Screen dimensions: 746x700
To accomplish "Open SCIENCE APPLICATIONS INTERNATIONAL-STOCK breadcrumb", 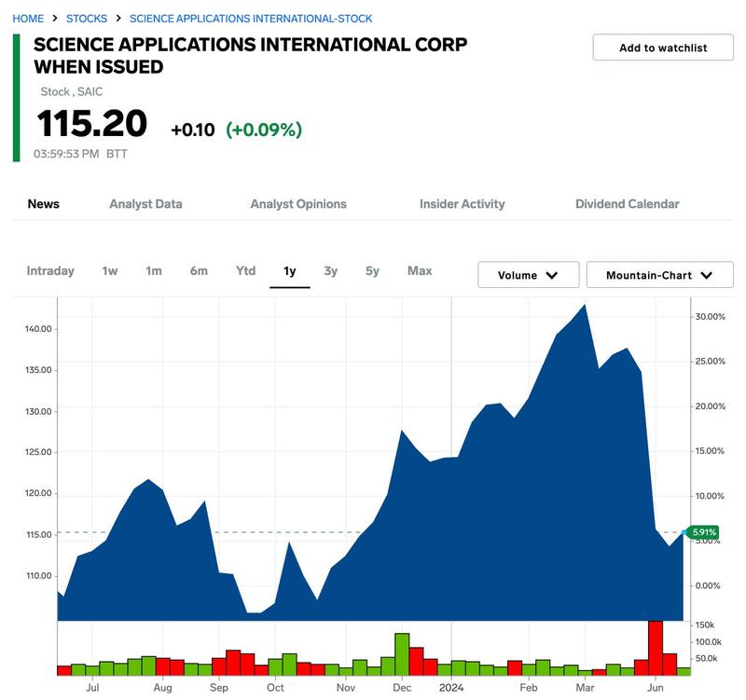I will click(251, 19).
